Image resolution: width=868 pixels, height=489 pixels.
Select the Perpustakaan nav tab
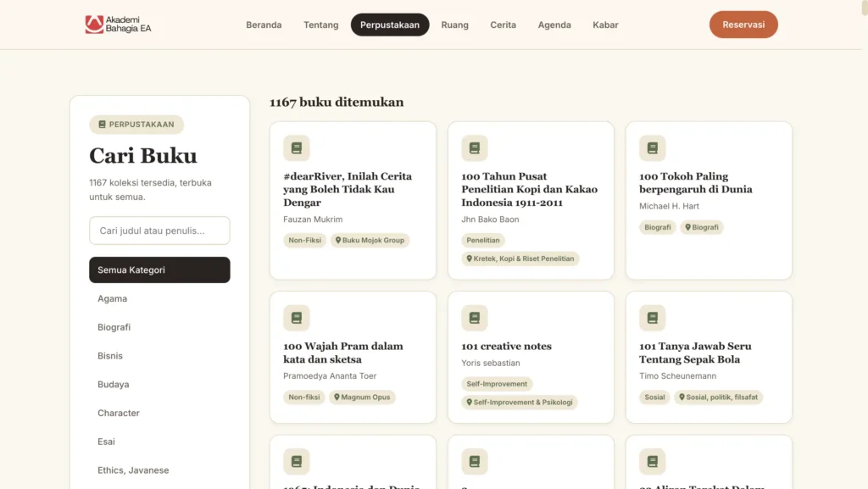(x=390, y=25)
